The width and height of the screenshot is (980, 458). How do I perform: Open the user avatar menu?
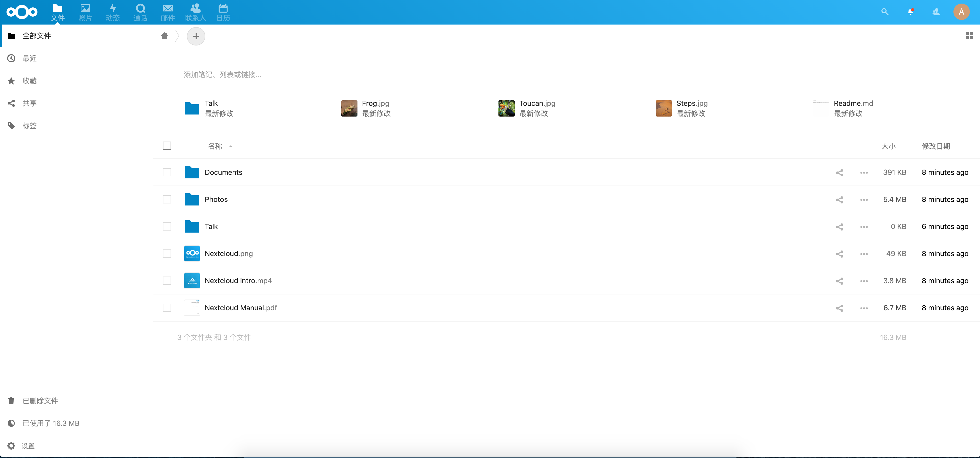(x=961, y=12)
